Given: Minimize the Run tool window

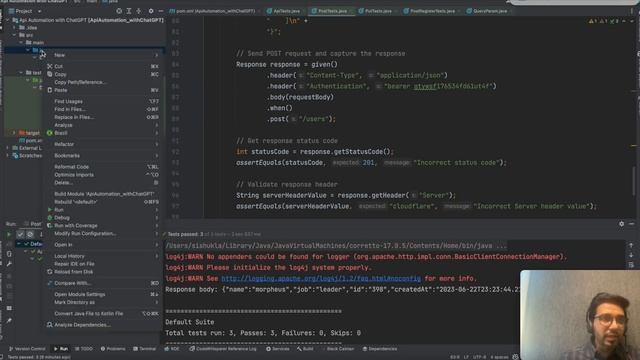Looking at the screenshot, I should point(631,224).
